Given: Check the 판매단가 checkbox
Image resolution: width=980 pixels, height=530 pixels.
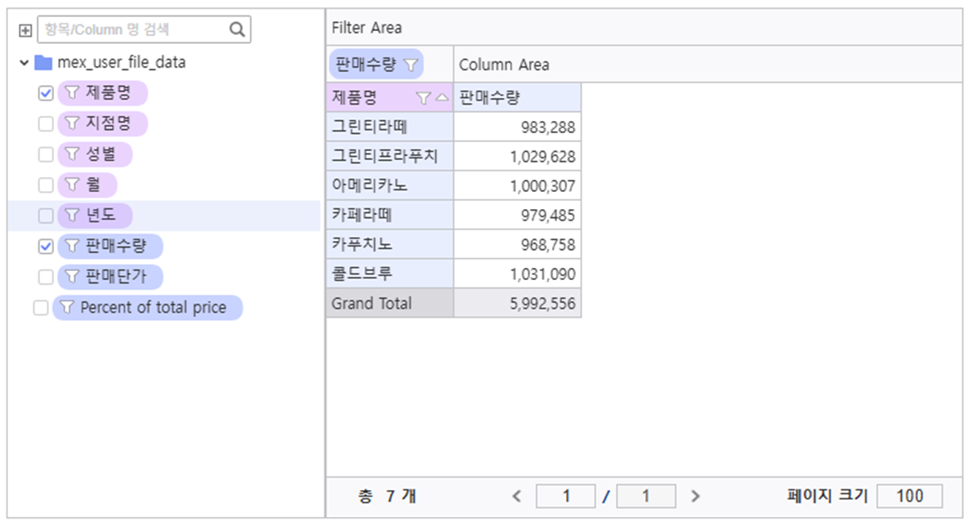Looking at the screenshot, I should [46, 277].
